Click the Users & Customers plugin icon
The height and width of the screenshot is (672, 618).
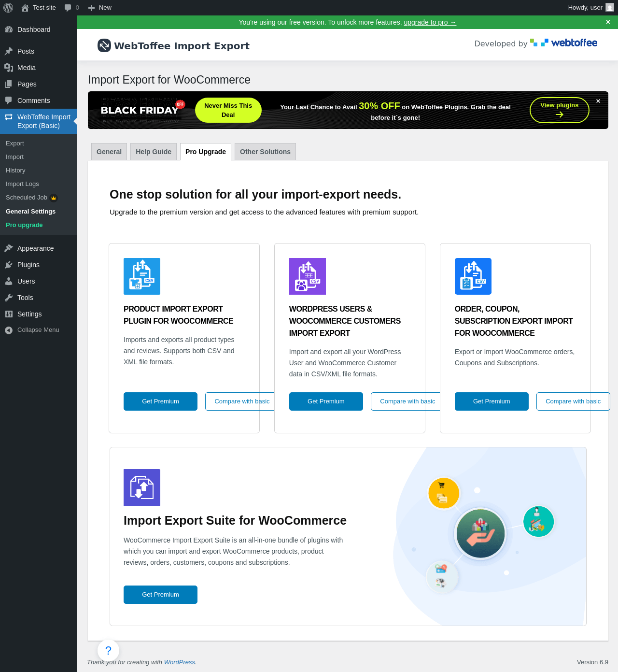[x=308, y=276]
